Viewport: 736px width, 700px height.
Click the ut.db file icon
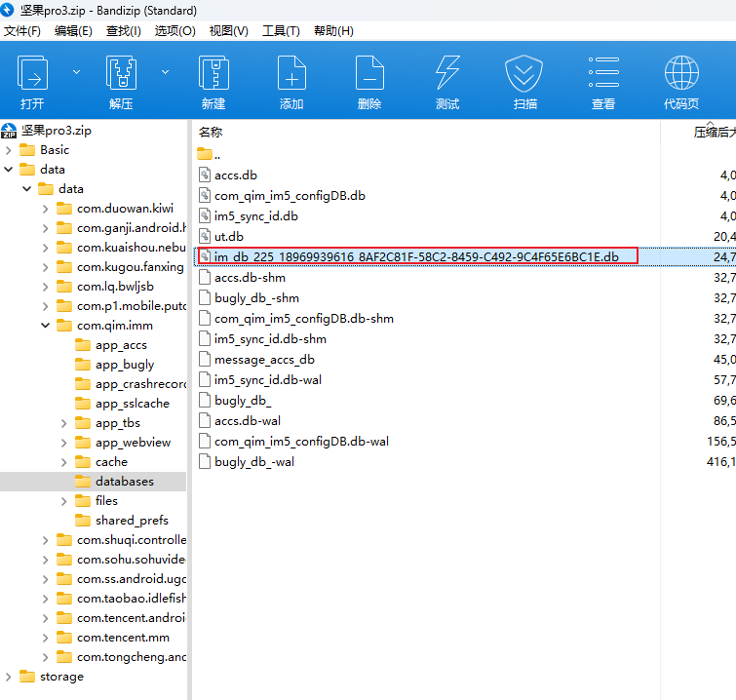[204, 237]
